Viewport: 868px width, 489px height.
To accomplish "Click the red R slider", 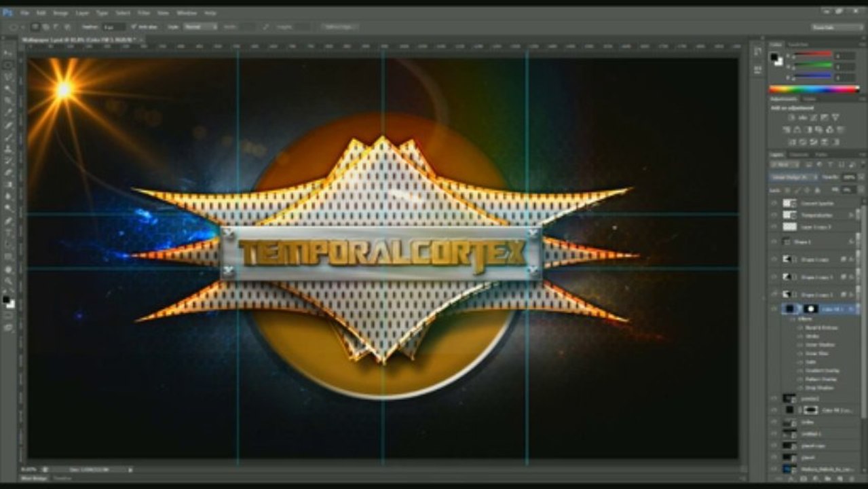I will pos(813,54).
